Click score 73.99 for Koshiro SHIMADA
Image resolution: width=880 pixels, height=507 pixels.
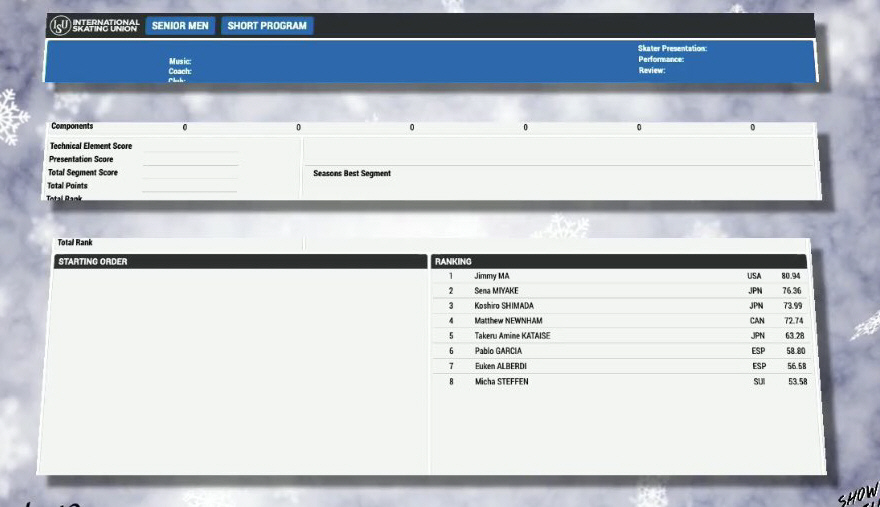793,306
